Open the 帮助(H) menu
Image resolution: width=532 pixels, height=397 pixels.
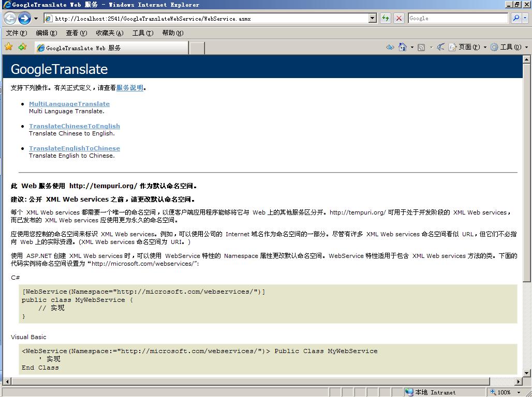(x=172, y=33)
